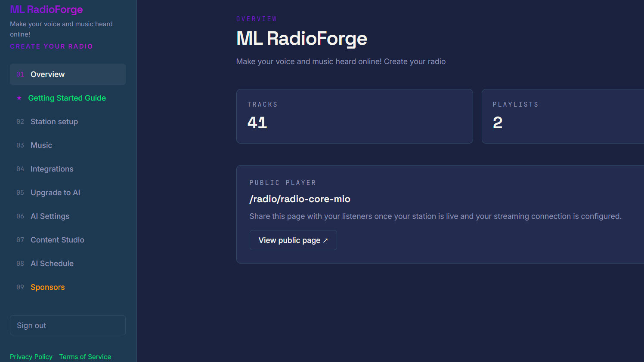The width and height of the screenshot is (644, 362).
Task: Click the Sign out button
Action: (x=68, y=325)
